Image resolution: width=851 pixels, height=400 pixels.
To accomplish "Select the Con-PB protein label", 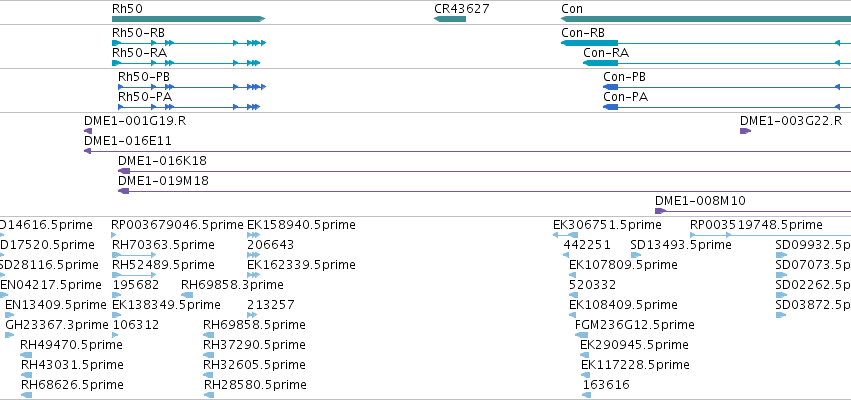I will click(624, 77).
